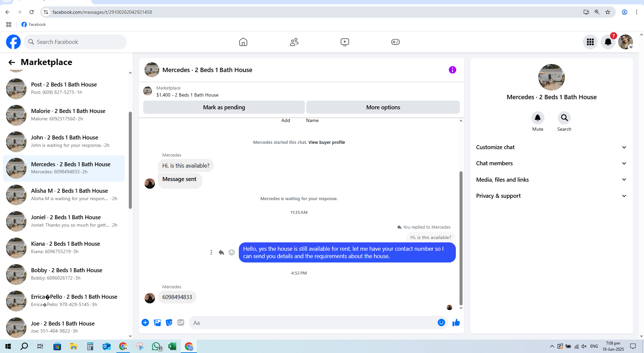The width and height of the screenshot is (644, 353).
Task: Expand Media, files and links section
Action: tap(551, 180)
